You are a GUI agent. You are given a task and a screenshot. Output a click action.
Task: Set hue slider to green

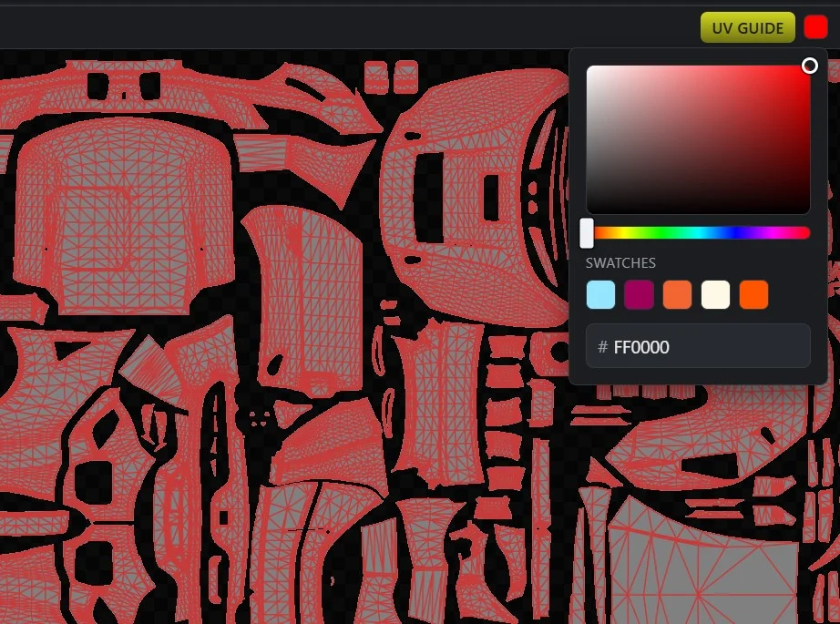[662, 233]
